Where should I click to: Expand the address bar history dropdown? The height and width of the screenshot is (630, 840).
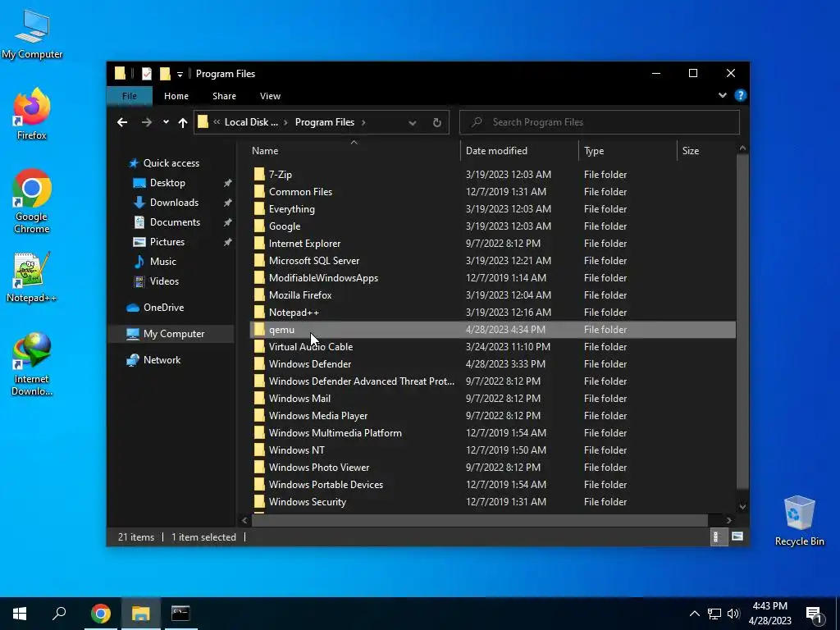point(412,122)
